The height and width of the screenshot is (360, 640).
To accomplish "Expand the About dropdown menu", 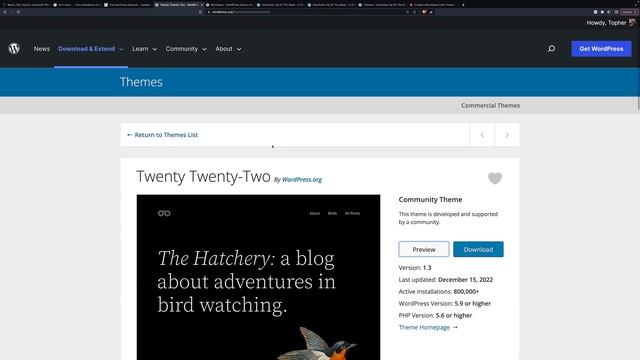I will 228,49.
